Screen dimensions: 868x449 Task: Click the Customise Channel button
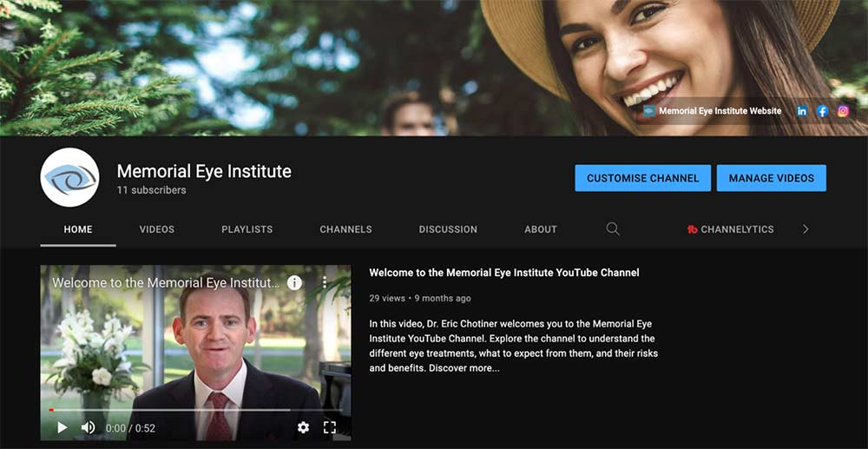click(x=642, y=178)
